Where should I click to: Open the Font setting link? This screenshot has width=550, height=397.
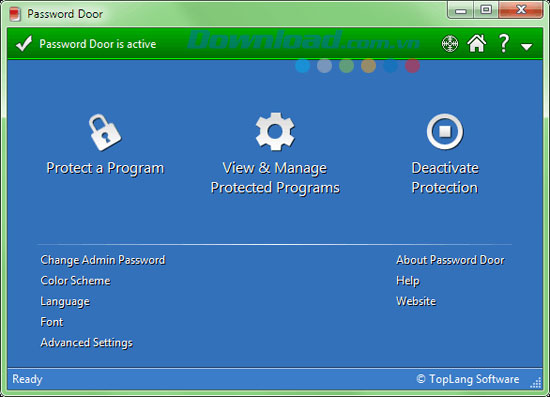[52, 322]
